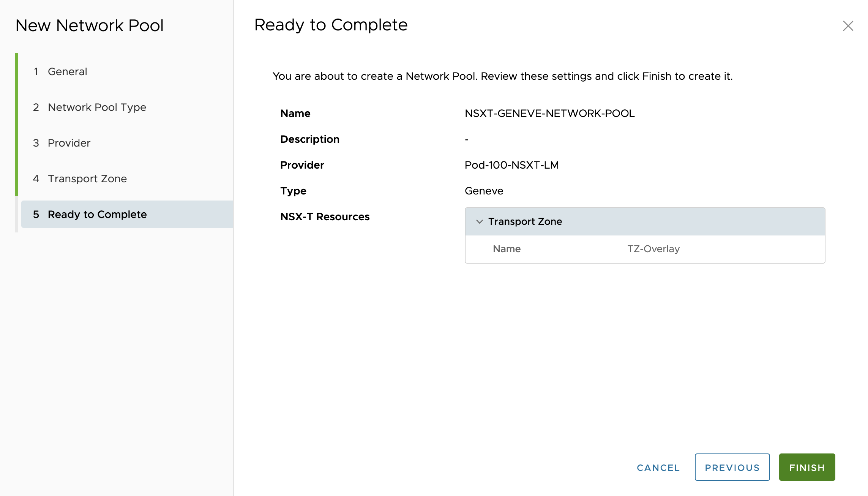Click the Ready to Complete heading
This screenshot has height=496, width=868.
click(x=331, y=25)
